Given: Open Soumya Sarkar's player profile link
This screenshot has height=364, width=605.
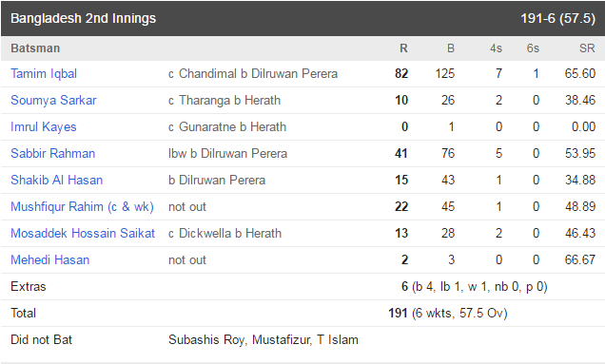Looking at the screenshot, I should pos(53,100).
